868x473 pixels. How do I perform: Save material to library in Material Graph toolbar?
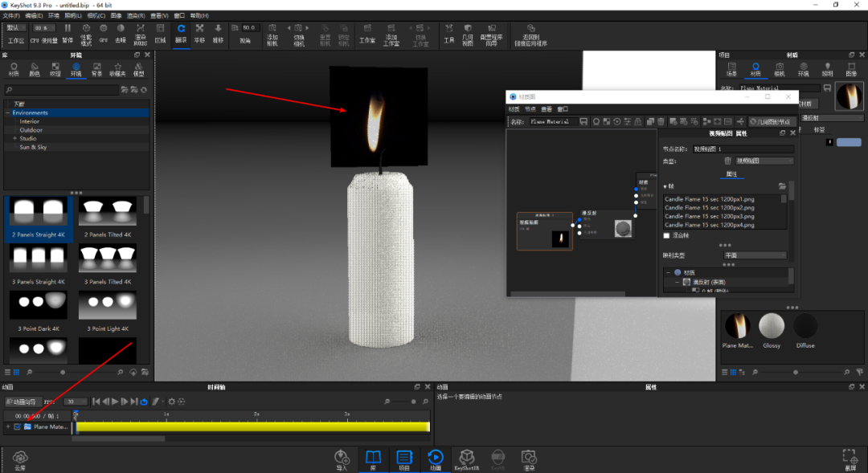tap(583, 122)
